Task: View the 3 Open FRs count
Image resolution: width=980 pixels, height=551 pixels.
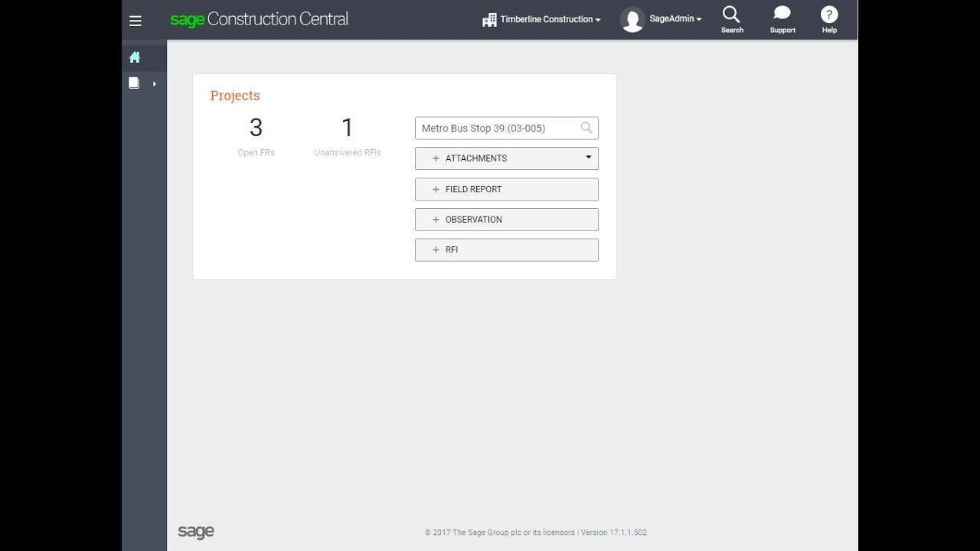Action: [x=256, y=128]
